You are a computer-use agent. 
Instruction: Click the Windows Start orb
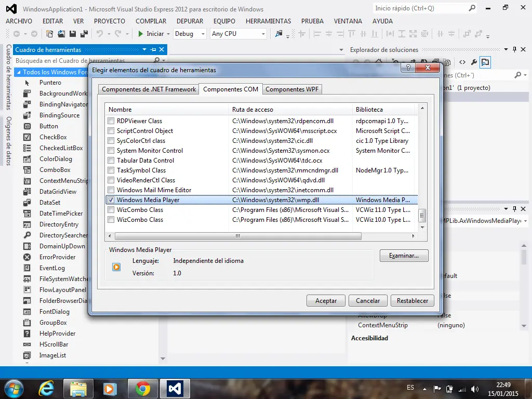point(14,389)
